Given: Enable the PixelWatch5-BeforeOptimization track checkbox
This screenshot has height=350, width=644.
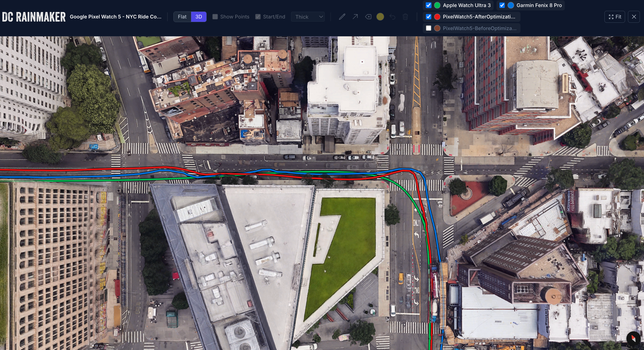Looking at the screenshot, I should 429,28.
